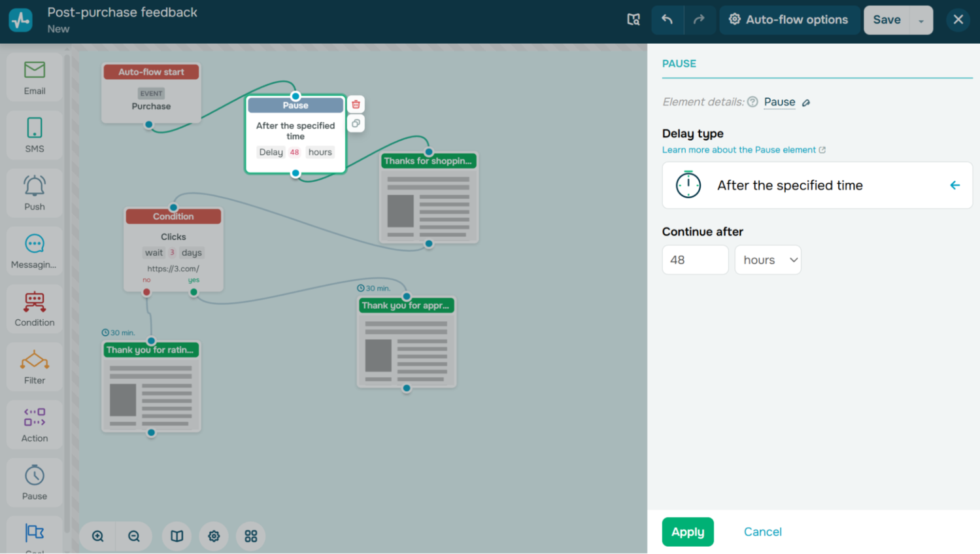Screen dimensions: 980x554
Task: Select the Action element in the sidebar
Action: 35,424
